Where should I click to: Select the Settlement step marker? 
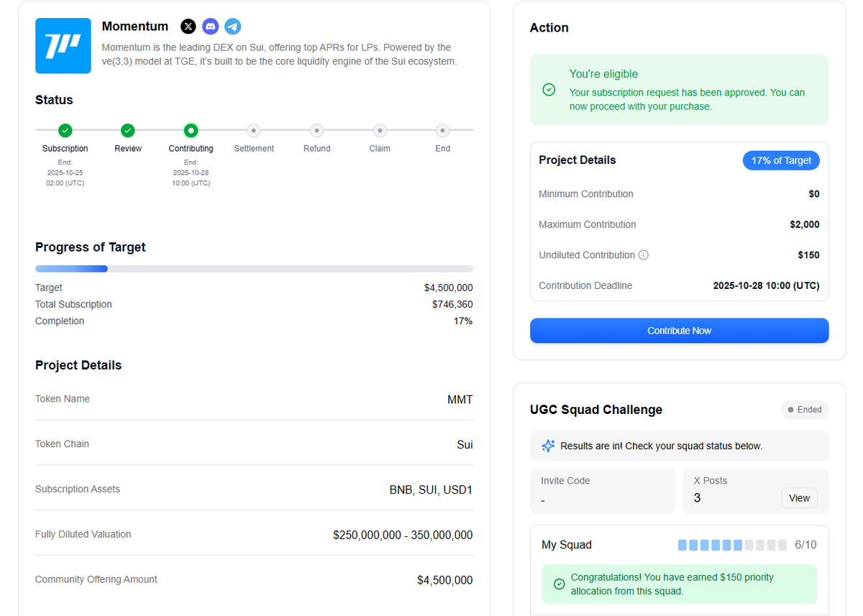(253, 130)
